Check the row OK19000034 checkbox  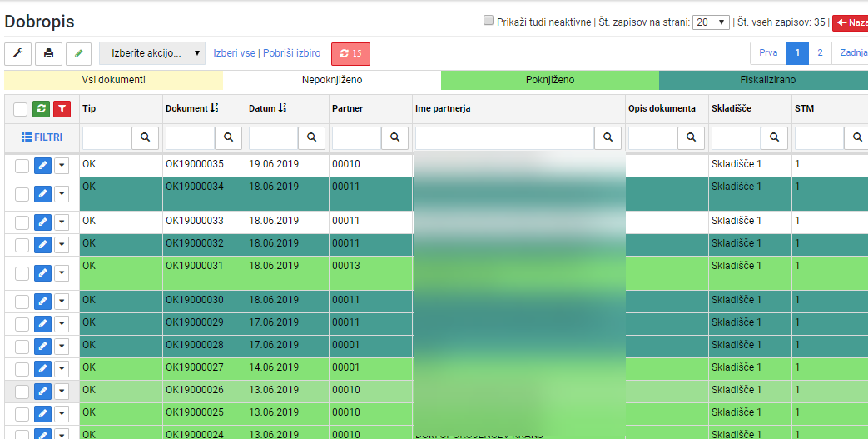click(x=22, y=194)
